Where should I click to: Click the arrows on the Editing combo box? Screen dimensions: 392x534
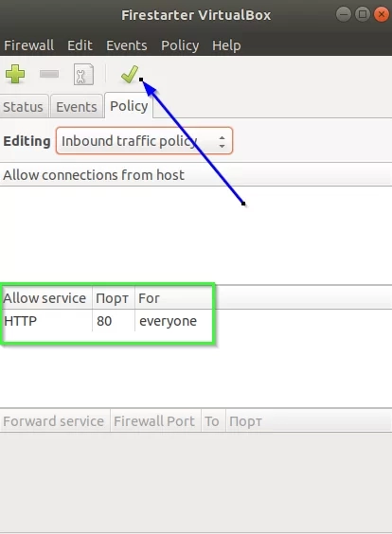tap(222, 141)
